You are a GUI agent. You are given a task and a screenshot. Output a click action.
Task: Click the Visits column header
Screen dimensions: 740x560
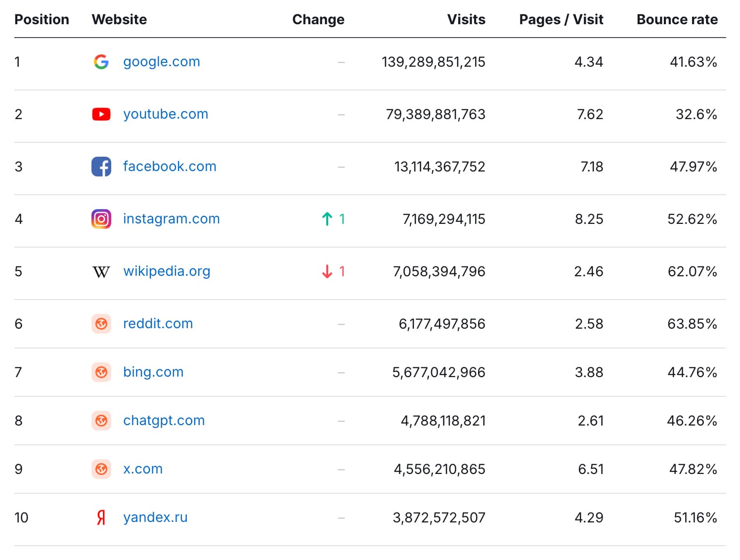point(466,19)
